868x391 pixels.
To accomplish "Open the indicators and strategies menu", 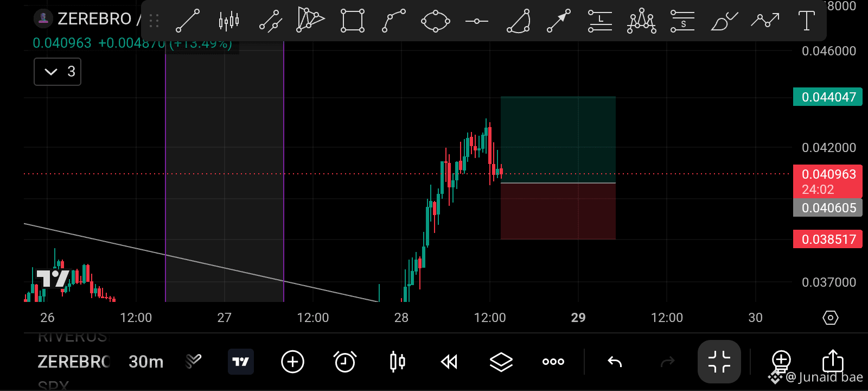I will (193, 361).
